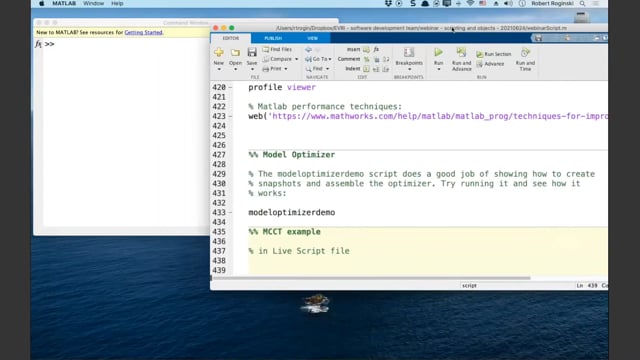Click the navigate Back arrow icon
The image size is (640, 360).
pos(309,49)
